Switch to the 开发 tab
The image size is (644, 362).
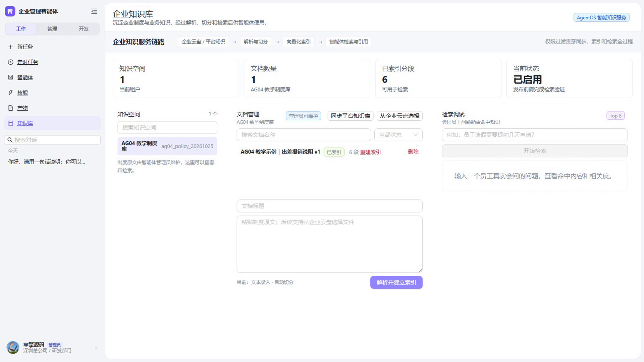[84, 29]
